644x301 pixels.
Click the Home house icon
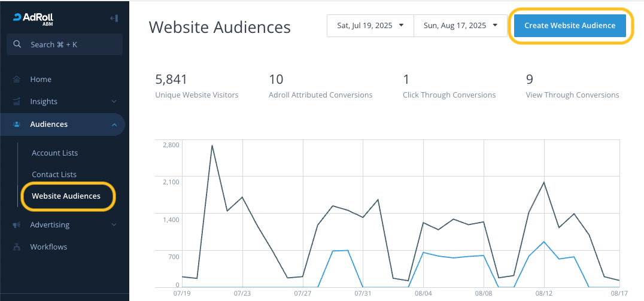(17, 80)
